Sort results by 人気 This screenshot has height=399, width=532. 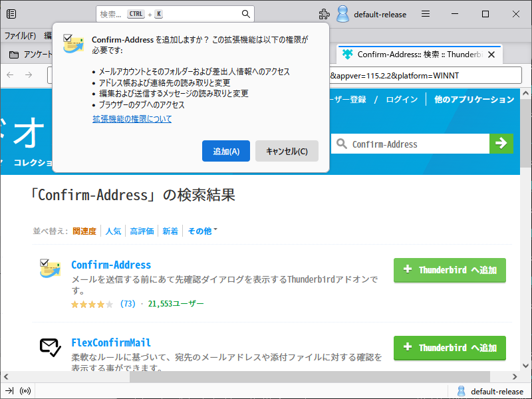click(x=113, y=231)
